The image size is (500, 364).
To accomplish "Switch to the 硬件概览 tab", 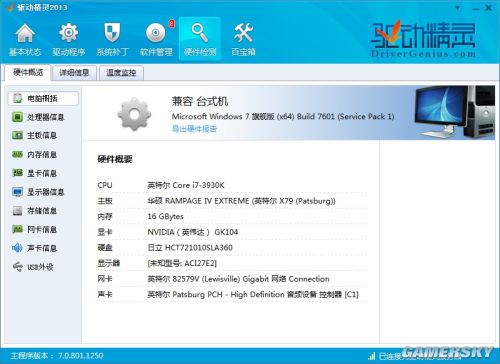I will (x=28, y=73).
